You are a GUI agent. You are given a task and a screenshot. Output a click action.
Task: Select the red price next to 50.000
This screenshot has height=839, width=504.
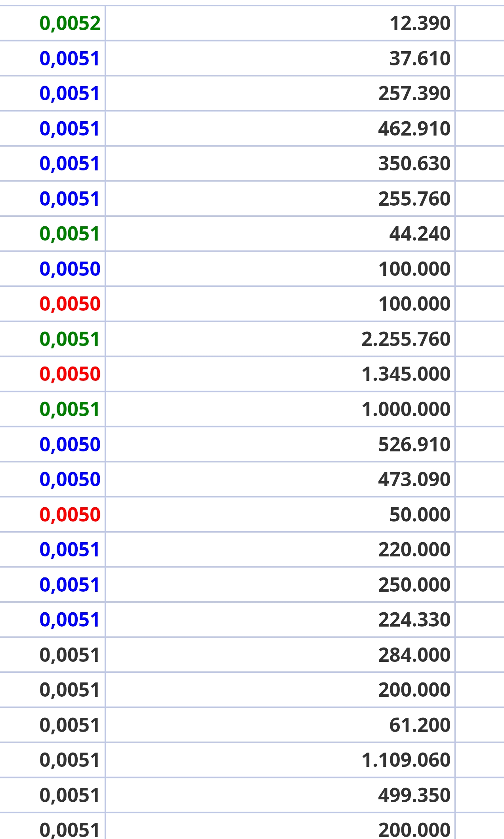pos(70,515)
